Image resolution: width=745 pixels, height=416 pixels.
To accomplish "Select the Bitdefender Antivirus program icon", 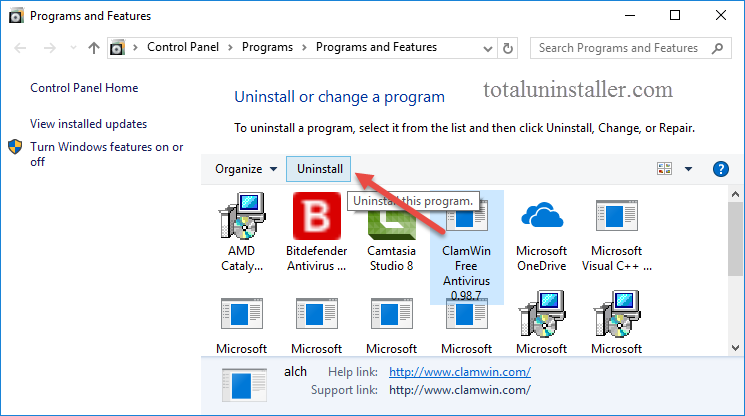I will (x=316, y=216).
